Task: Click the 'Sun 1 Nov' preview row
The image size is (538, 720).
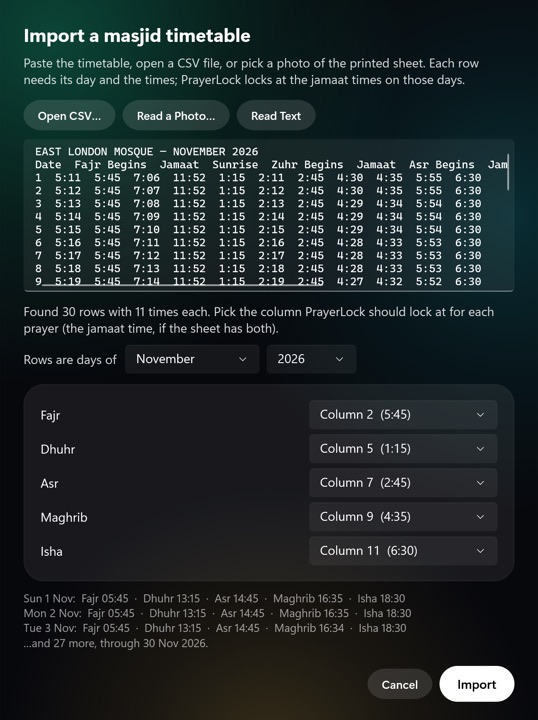Action: [x=214, y=598]
